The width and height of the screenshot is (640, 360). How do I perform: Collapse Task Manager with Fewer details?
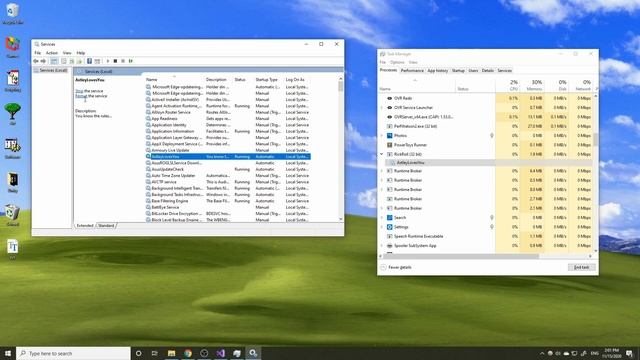[396, 267]
